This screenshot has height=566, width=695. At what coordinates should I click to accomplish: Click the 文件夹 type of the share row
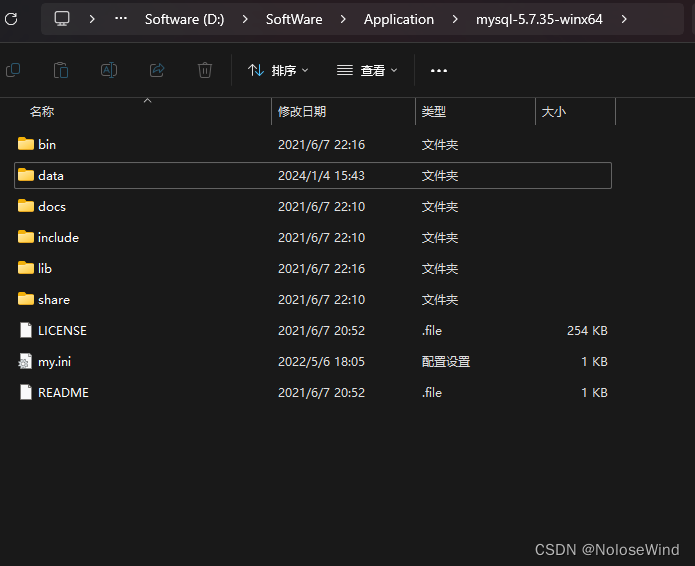(x=440, y=300)
